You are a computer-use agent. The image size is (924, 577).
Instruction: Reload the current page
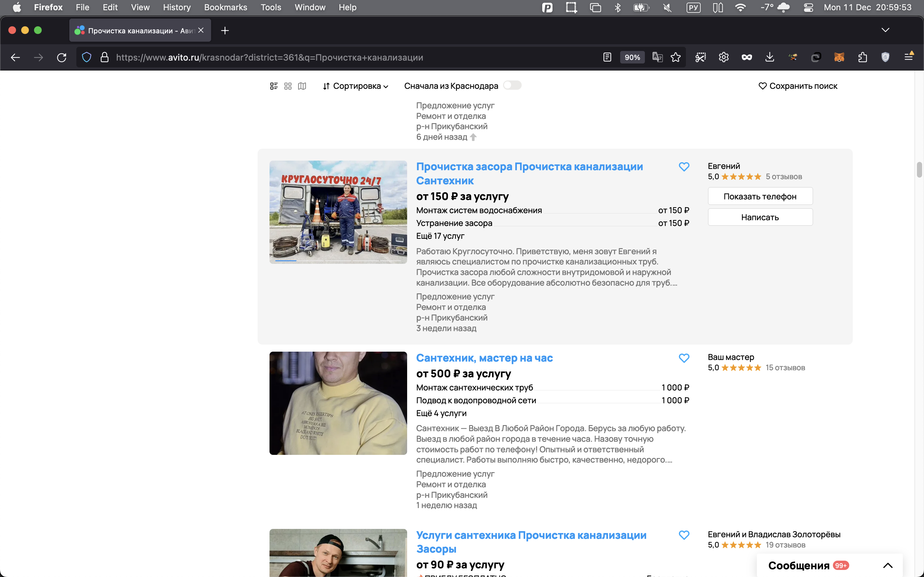[62, 57]
